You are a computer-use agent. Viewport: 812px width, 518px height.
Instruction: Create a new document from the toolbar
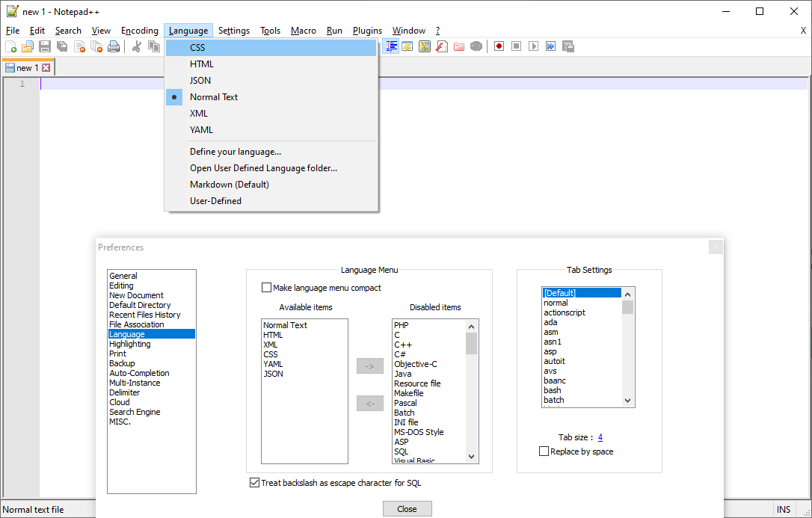pyautogui.click(x=11, y=46)
